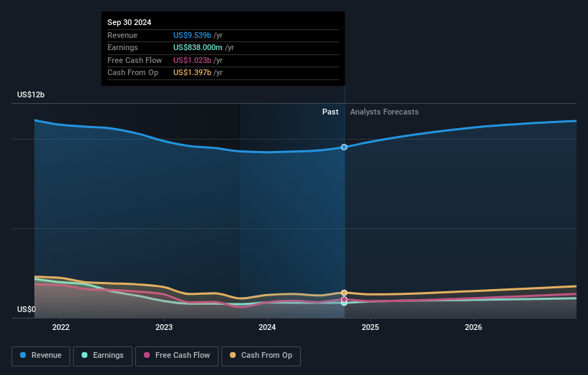588x375 pixels.
Task: Toggle the Free Cash Flow legend button
Action: tap(177, 356)
